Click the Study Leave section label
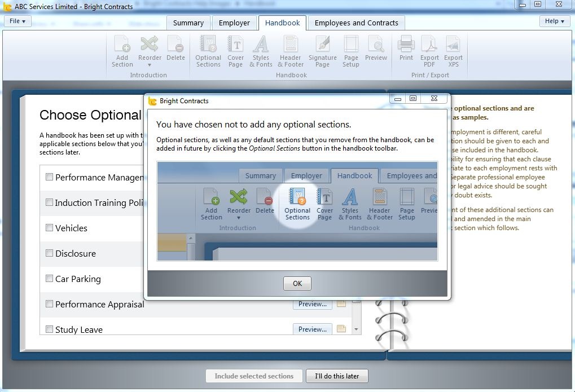 pos(79,329)
